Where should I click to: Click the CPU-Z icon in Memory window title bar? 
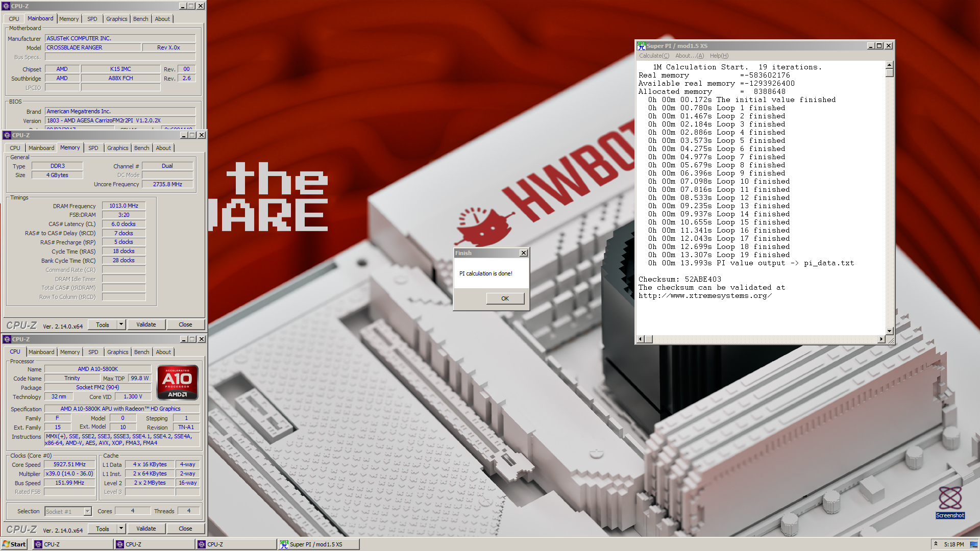pos(7,135)
